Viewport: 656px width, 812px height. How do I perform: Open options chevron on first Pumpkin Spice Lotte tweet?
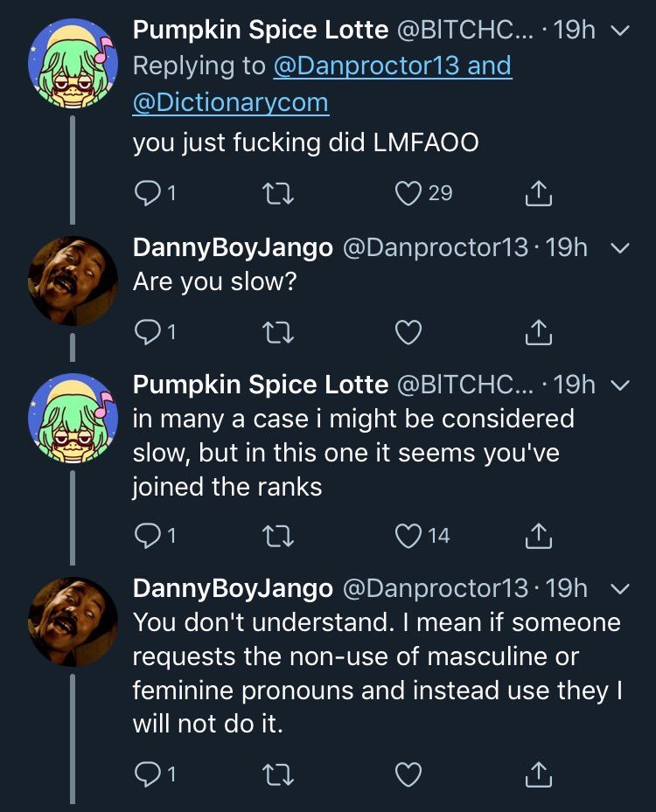tap(619, 31)
